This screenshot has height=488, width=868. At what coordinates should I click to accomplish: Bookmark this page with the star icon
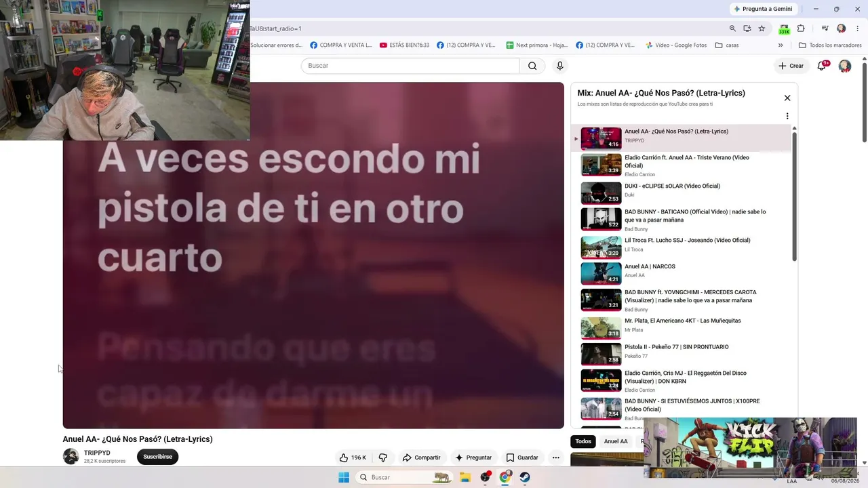click(762, 28)
